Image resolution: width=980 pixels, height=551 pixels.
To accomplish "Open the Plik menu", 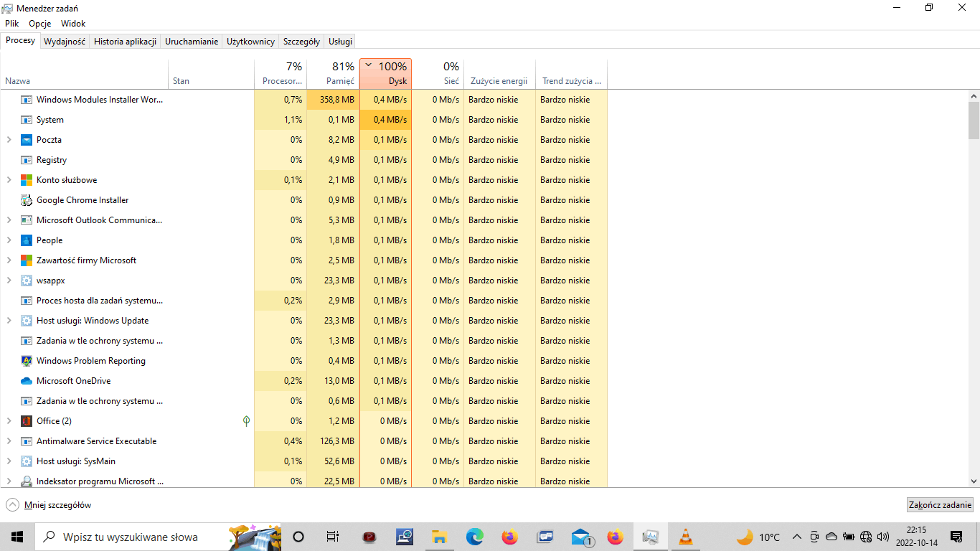I will (x=11, y=24).
